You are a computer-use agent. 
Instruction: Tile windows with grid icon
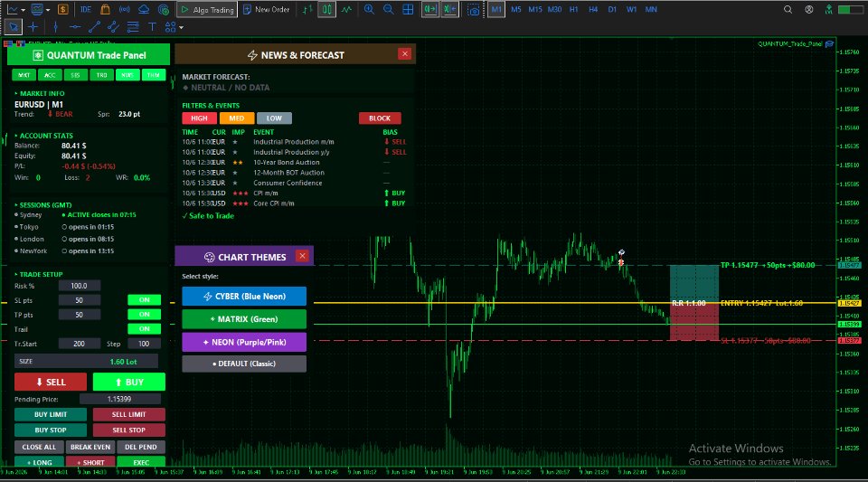point(408,9)
